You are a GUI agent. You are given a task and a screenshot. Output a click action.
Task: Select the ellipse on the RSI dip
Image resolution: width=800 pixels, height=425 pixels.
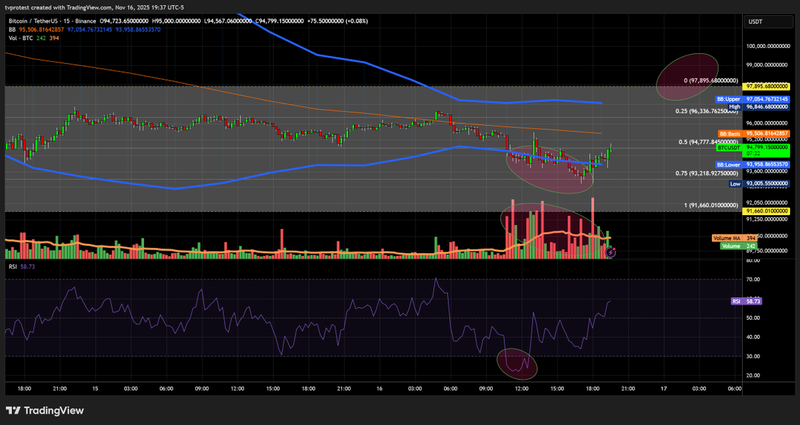519,363
